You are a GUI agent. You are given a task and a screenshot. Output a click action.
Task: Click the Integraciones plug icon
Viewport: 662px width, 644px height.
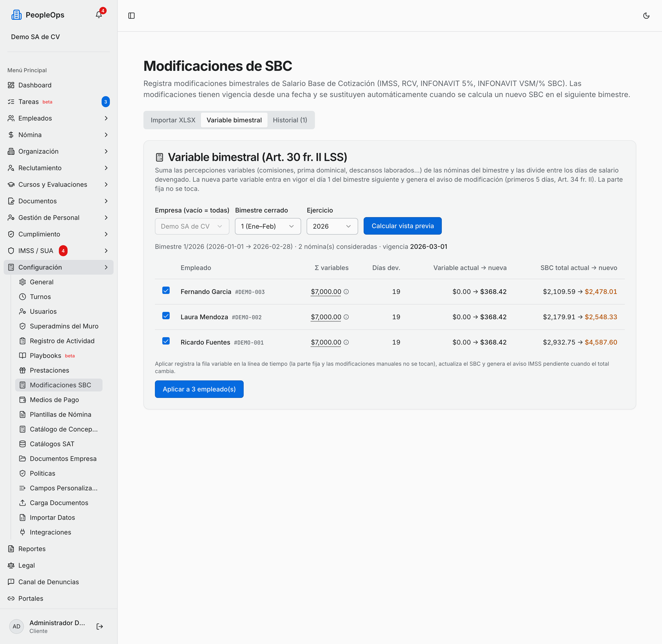(23, 532)
